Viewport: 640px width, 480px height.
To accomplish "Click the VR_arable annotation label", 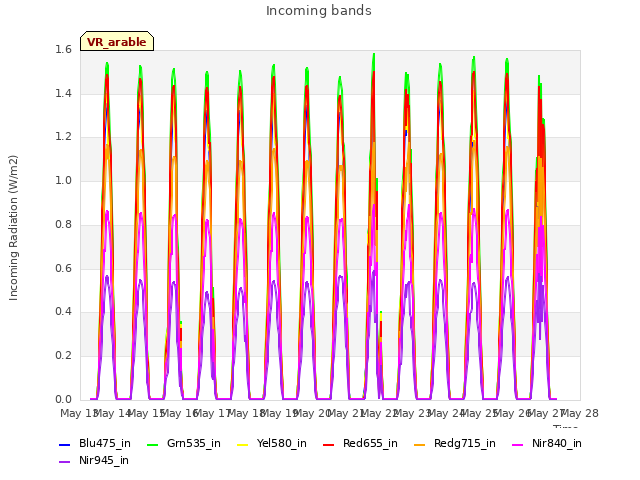I will pyautogui.click(x=117, y=42).
